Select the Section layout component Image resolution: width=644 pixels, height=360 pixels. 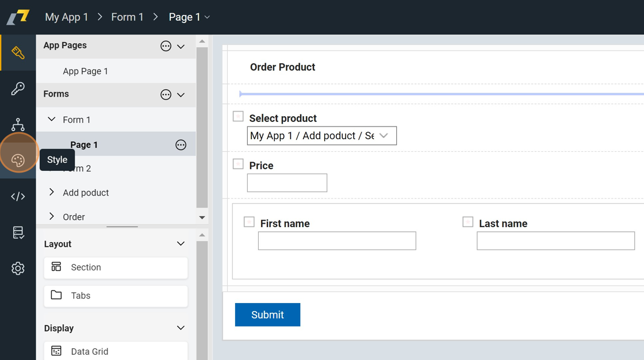(x=116, y=267)
